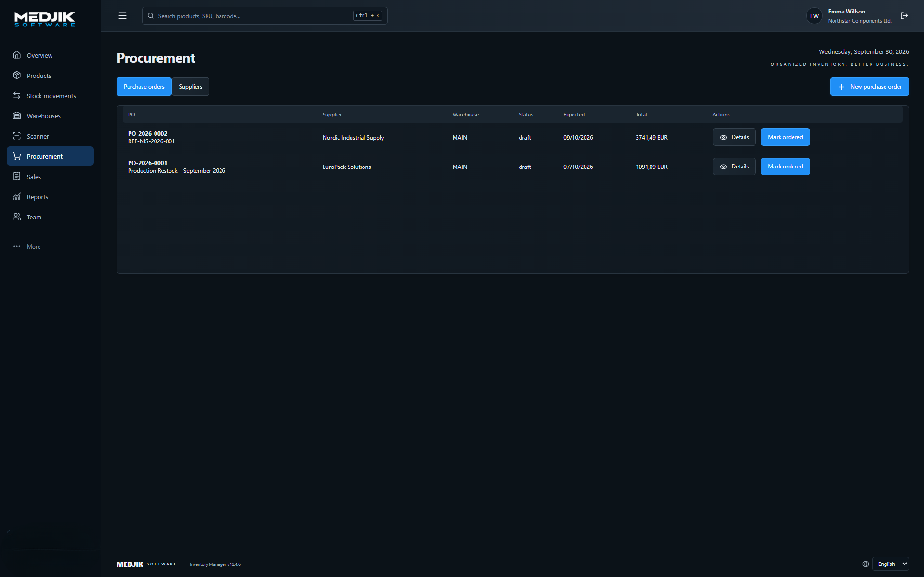Image resolution: width=924 pixels, height=577 pixels.
Task: Open the Sales receipt icon
Action: click(x=17, y=177)
